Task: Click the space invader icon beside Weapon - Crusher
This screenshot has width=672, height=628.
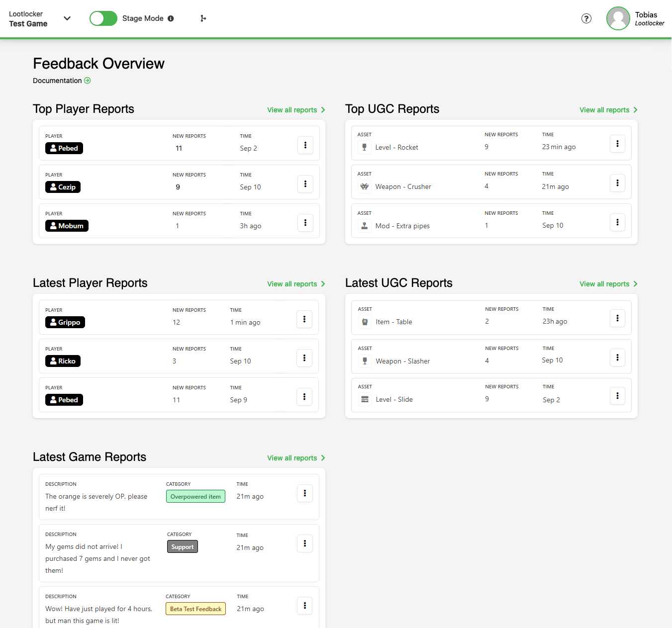Action: (365, 186)
